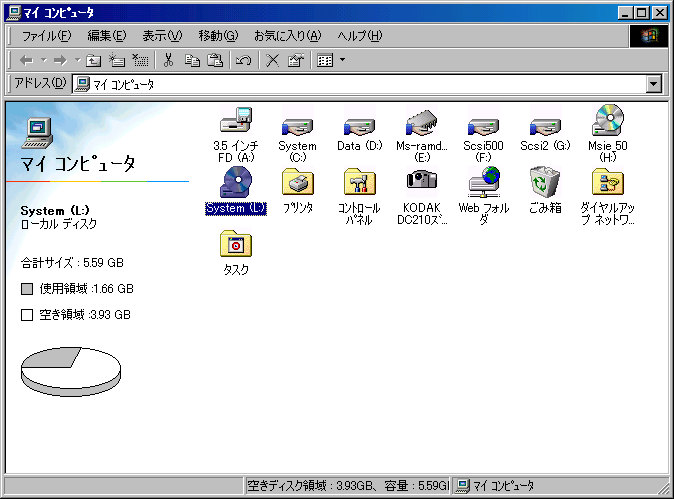Click the Cut scissors toolbar button
This screenshot has width=674, height=499.
(168, 60)
